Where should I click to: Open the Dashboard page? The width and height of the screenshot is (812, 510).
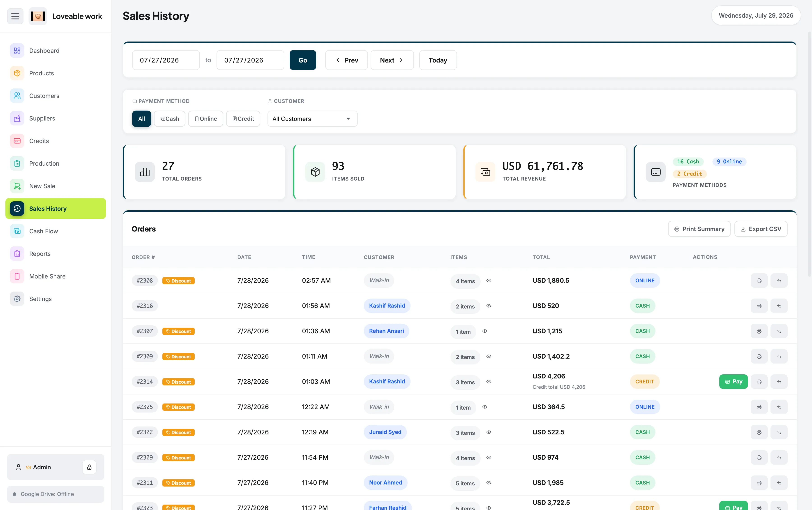coord(56,51)
